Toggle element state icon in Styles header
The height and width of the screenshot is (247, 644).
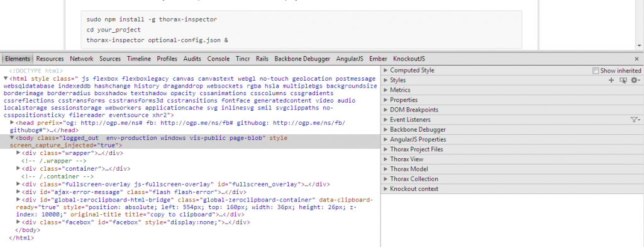point(623,80)
